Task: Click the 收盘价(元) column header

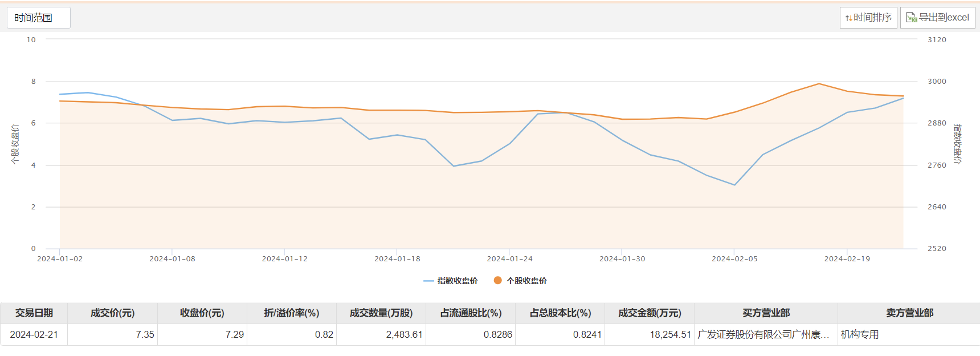Action: click(x=202, y=313)
